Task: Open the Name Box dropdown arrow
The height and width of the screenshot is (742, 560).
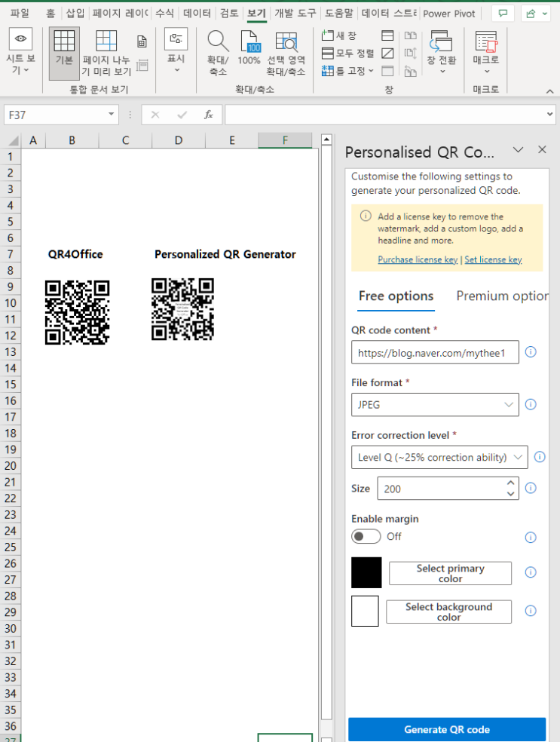Action: [x=111, y=114]
